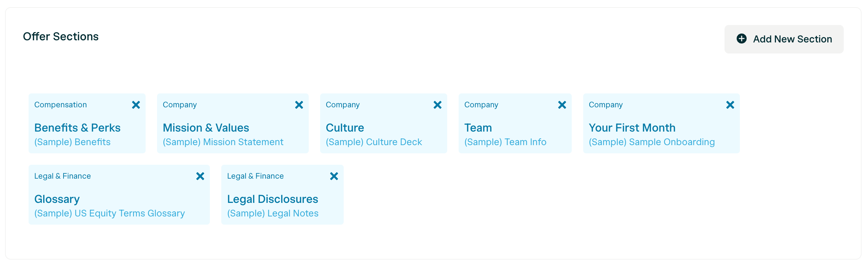Remove the Team section
Screen dimensions: 868x266
coord(562,105)
